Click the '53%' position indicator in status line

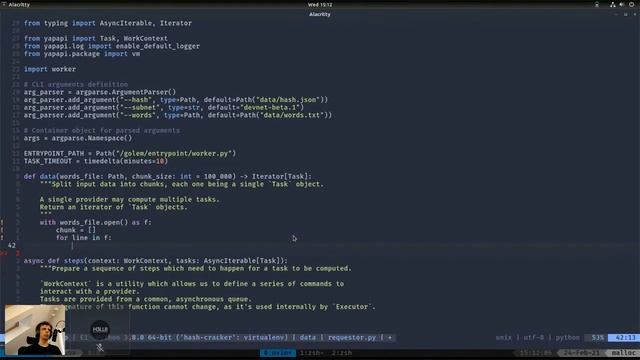click(597, 338)
